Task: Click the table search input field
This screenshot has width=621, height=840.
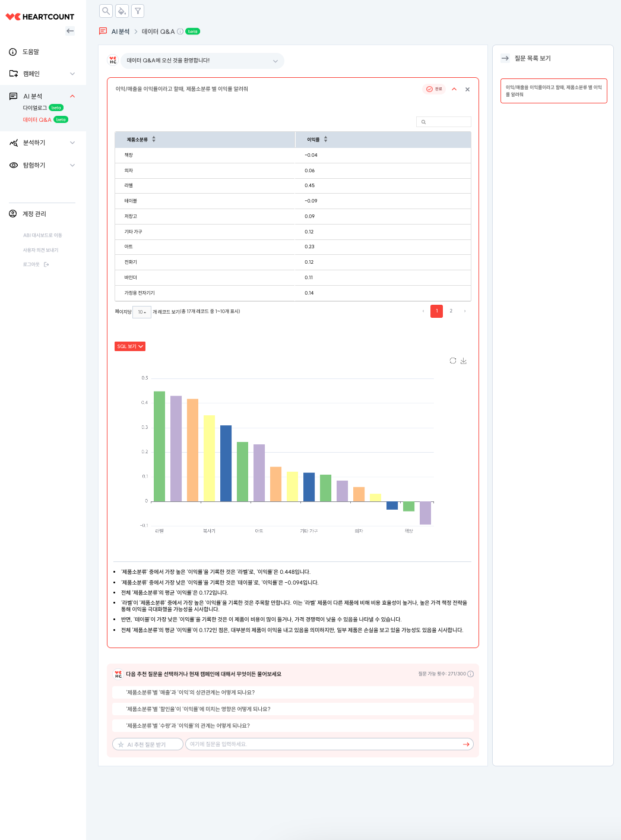Action: coord(444,122)
